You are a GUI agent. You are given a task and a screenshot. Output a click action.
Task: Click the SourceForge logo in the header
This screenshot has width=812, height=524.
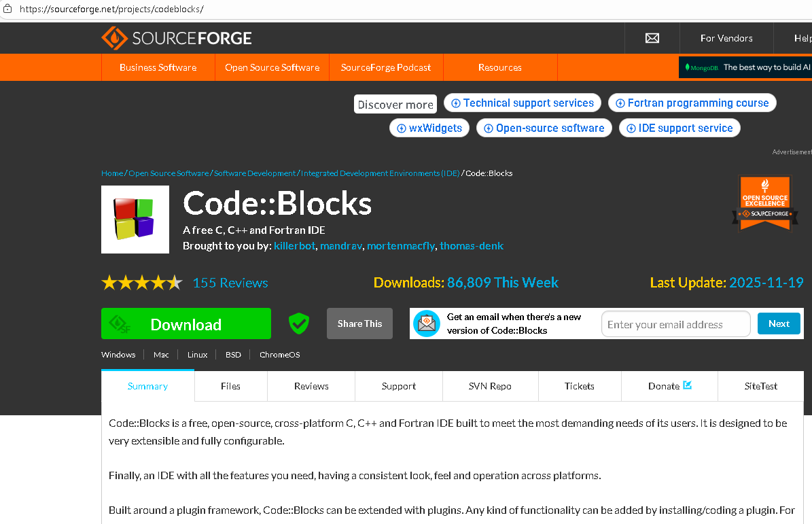pos(177,38)
